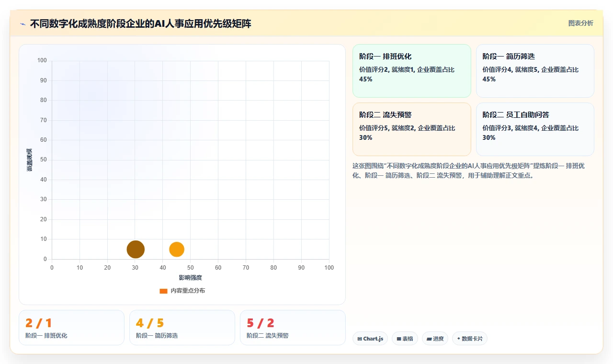This screenshot has height=364, width=613.
Task: Select the 进度 tag pill
Action: (435, 339)
